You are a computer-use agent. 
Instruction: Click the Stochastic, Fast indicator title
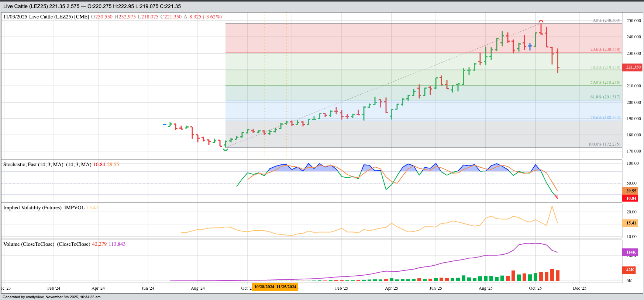click(x=33, y=165)
